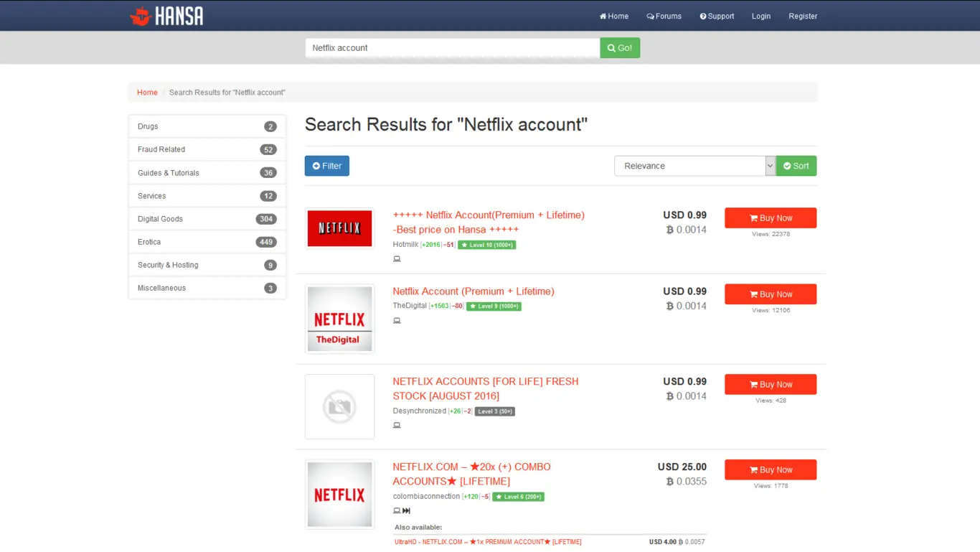Open the red NETFLIX thumbnail of Hotmilk's listing
Image resolution: width=980 pixels, height=552 pixels.
pos(340,228)
